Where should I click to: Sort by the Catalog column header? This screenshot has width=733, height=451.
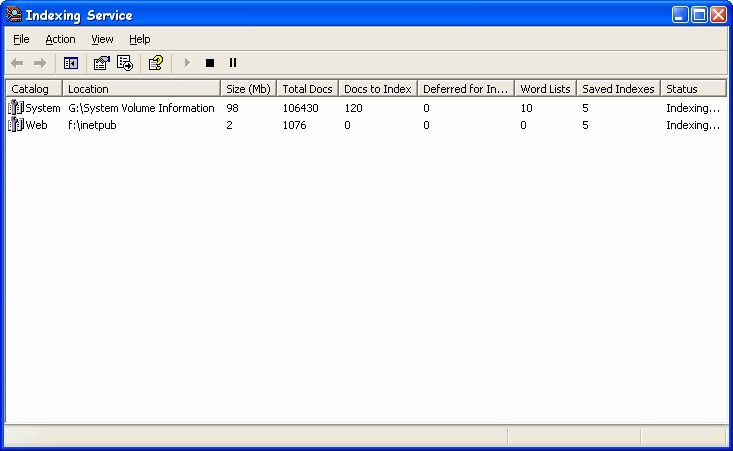pyautogui.click(x=34, y=88)
